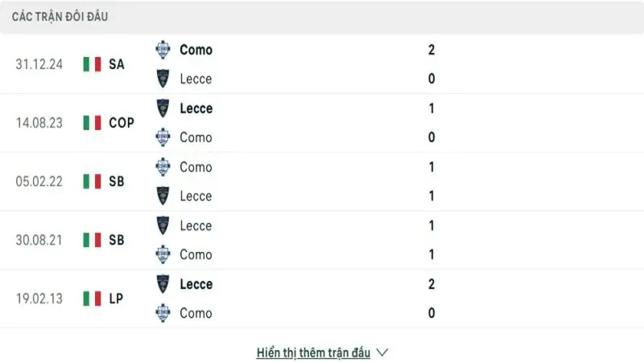The image size is (644, 362).
Task: Expand more matches with the chevron arrow
Action: click(x=382, y=352)
